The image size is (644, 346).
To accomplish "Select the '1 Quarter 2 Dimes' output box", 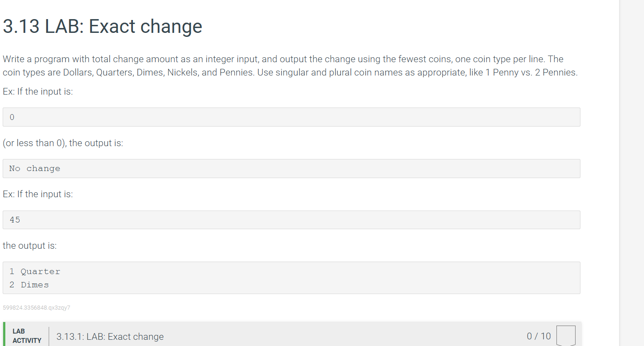I will pyautogui.click(x=291, y=278).
